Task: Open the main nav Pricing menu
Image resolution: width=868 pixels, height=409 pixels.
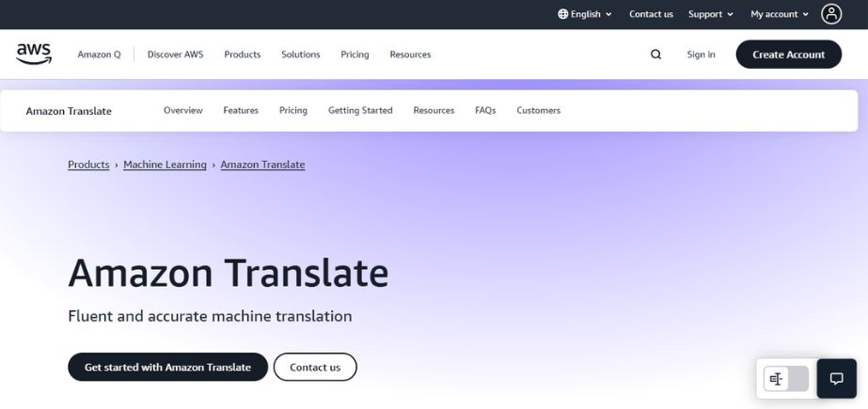Action: tap(355, 55)
